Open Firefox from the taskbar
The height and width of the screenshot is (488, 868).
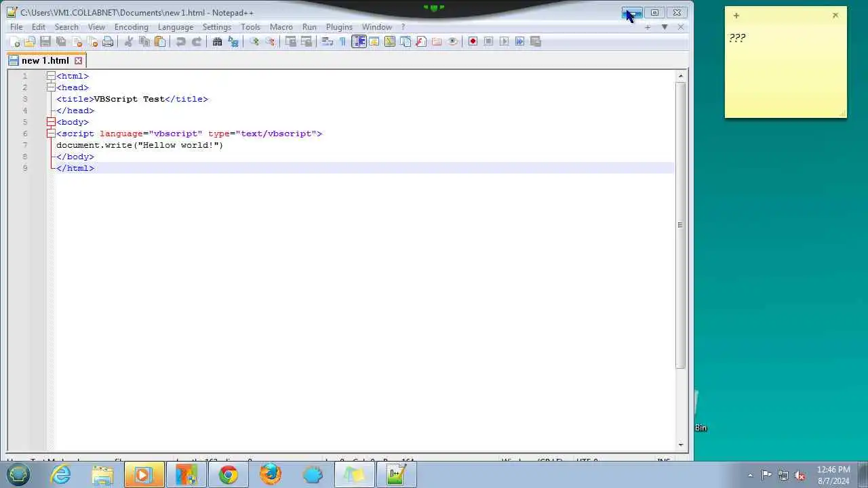tap(271, 474)
